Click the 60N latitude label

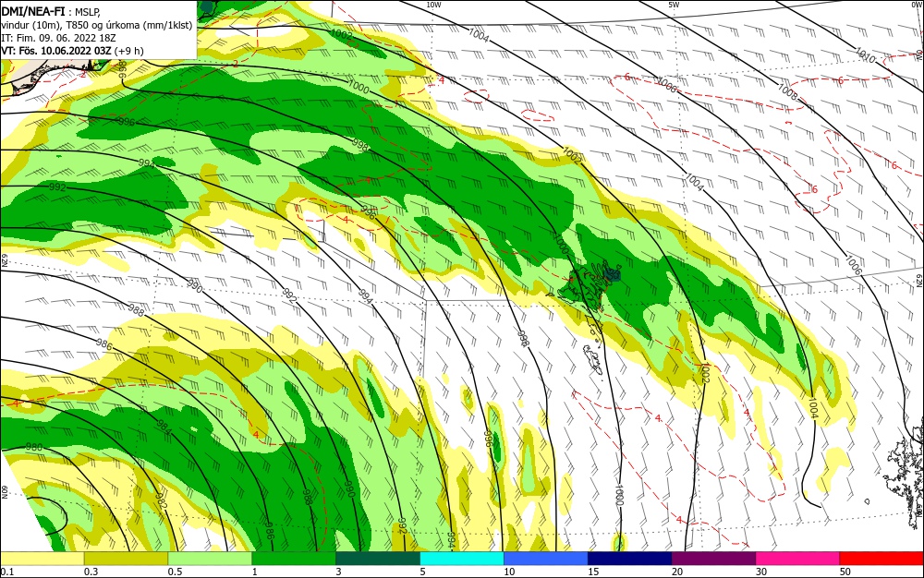click(x=4, y=492)
